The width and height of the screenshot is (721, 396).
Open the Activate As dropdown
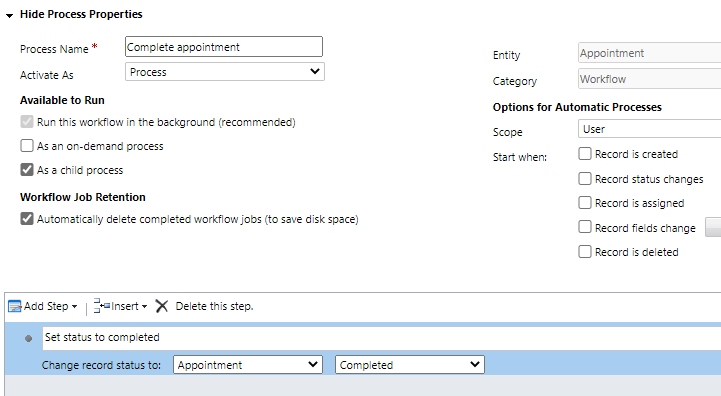pyautogui.click(x=224, y=72)
